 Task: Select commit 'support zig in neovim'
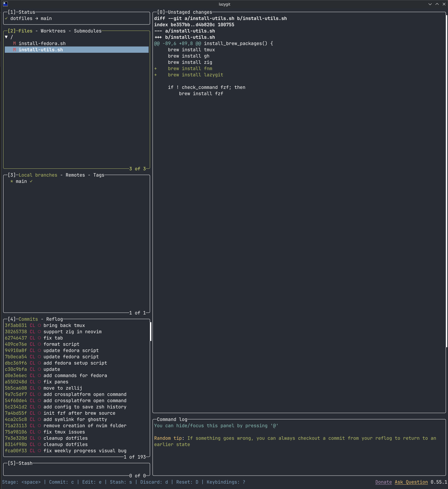click(77, 332)
